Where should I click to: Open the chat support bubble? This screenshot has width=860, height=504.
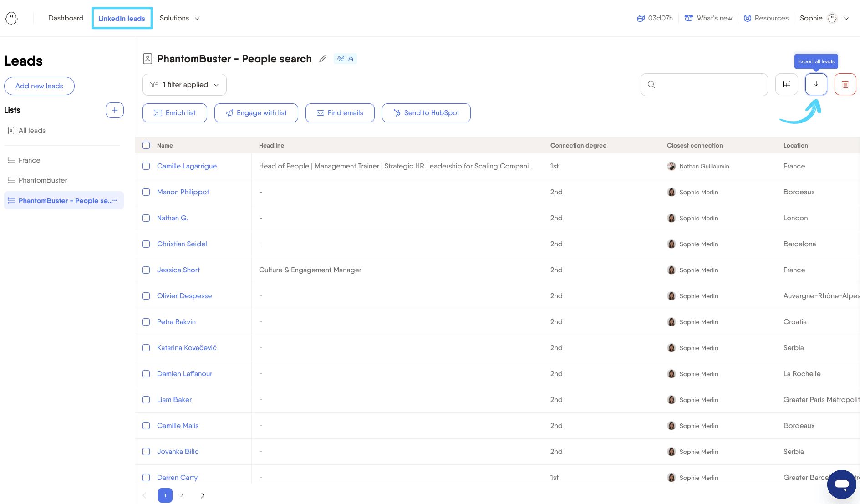point(842,484)
